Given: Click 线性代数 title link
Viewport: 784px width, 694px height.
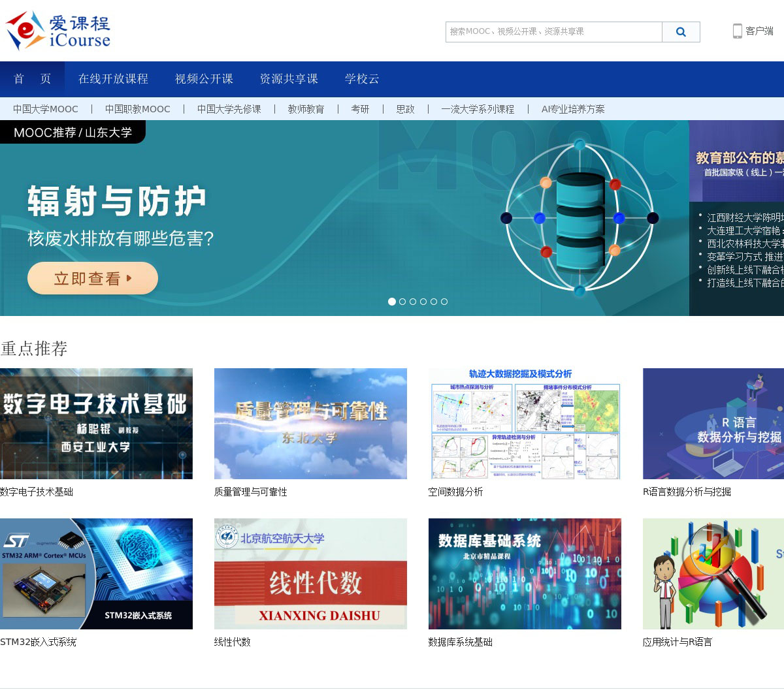Looking at the screenshot, I should click(233, 642).
